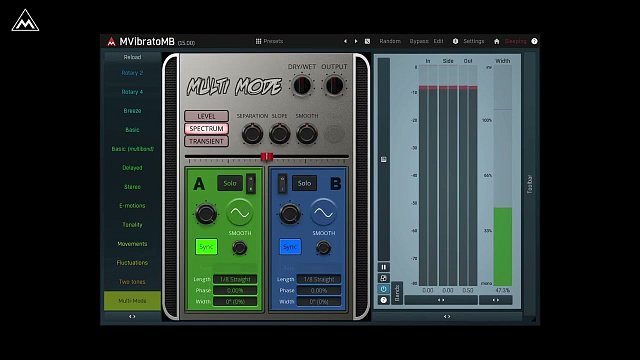Open Settings in the title bar

coord(474,41)
